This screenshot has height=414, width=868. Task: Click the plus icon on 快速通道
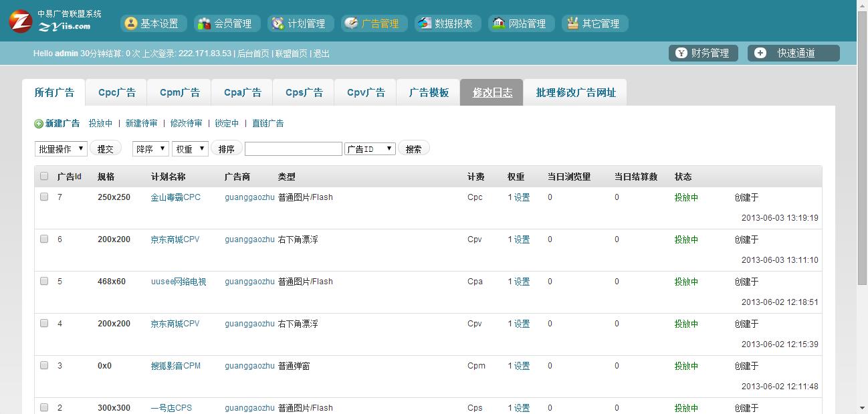point(760,53)
